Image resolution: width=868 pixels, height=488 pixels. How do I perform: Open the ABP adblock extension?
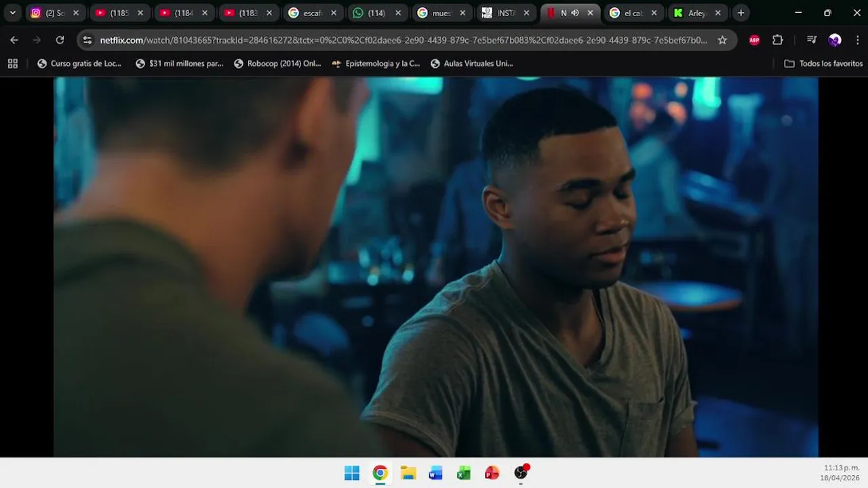coord(754,40)
